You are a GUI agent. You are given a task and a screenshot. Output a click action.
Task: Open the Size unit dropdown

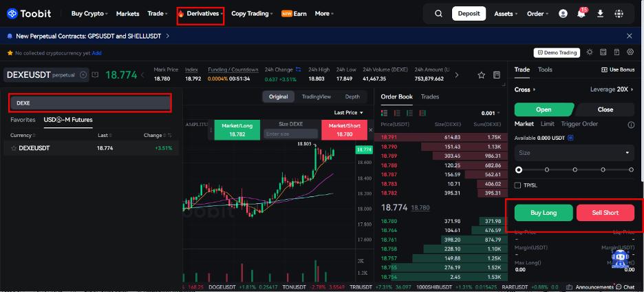tap(627, 153)
